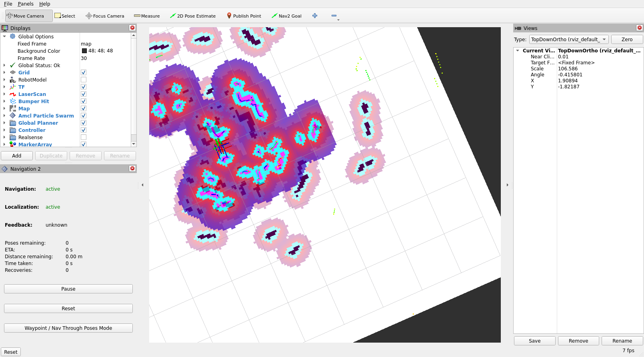
Task: Select the Publish Point tool
Action: 244,16
